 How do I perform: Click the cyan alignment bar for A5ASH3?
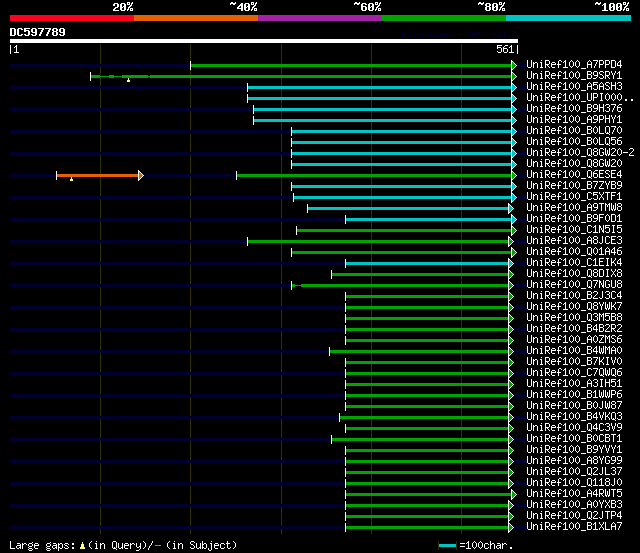tap(380, 87)
